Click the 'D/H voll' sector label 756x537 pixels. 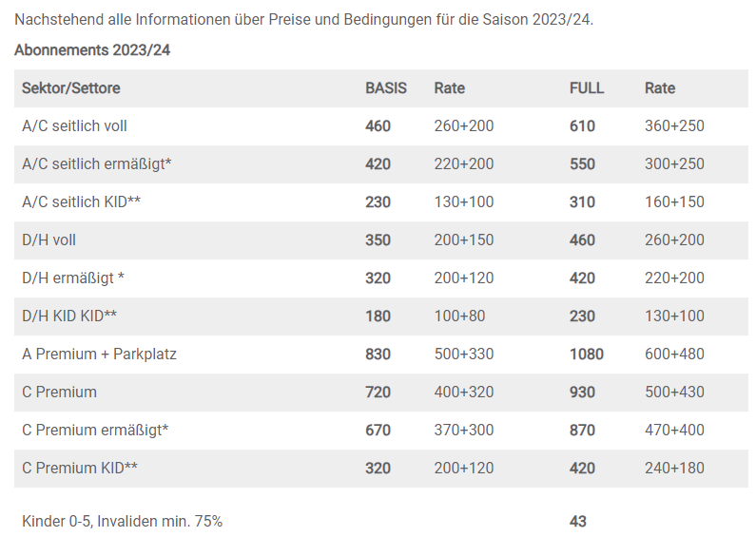click(48, 240)
